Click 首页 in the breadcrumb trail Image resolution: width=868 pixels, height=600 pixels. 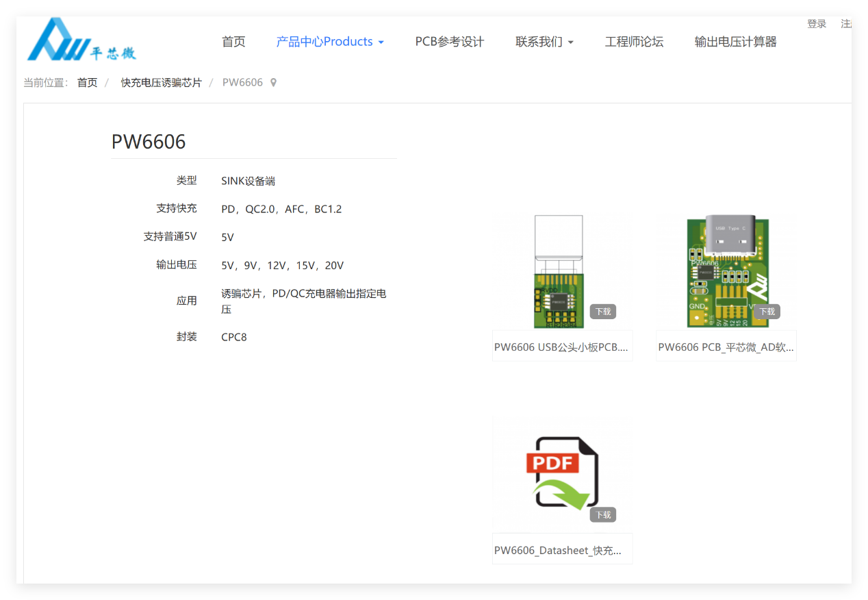87,82
